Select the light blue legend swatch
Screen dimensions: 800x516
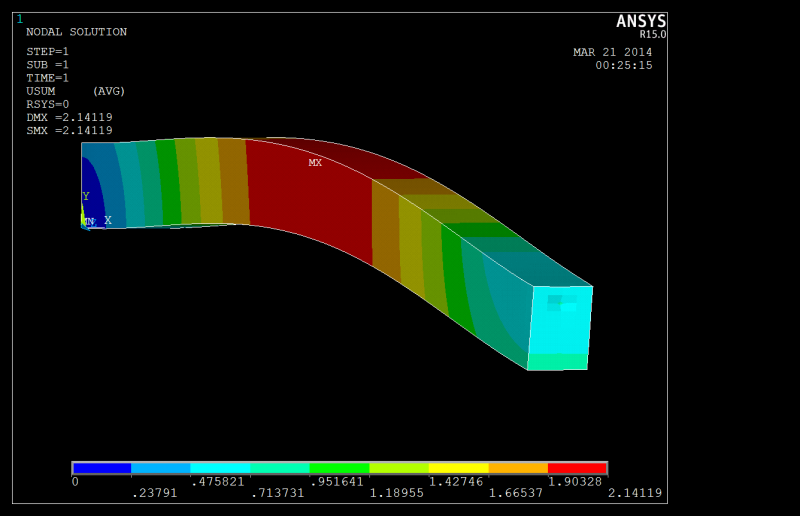(161, 468)
